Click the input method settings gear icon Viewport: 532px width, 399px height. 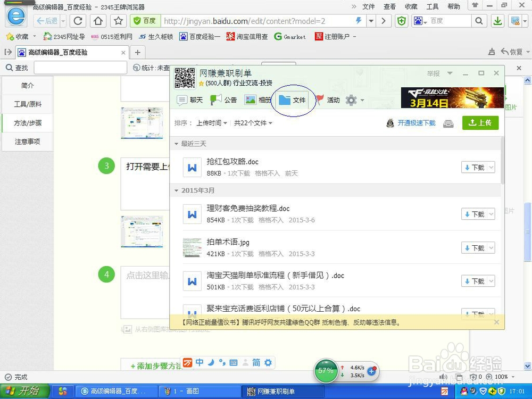click(268, 363)
